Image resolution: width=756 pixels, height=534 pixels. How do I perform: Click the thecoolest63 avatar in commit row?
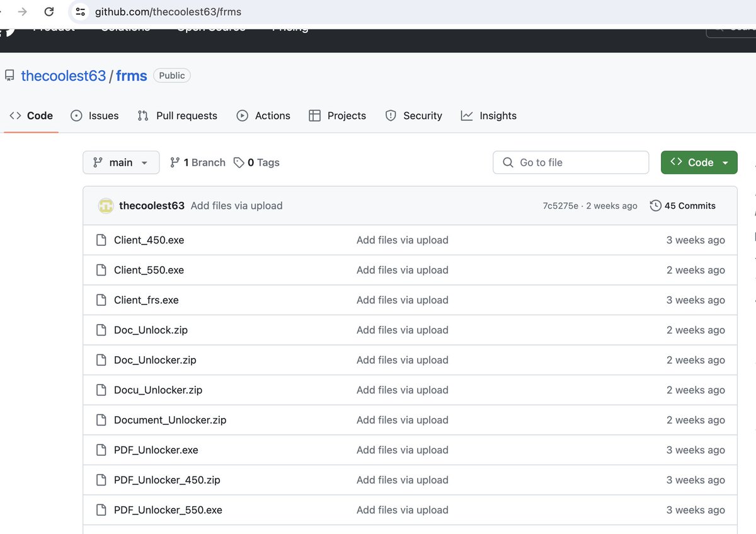(106, 206)
